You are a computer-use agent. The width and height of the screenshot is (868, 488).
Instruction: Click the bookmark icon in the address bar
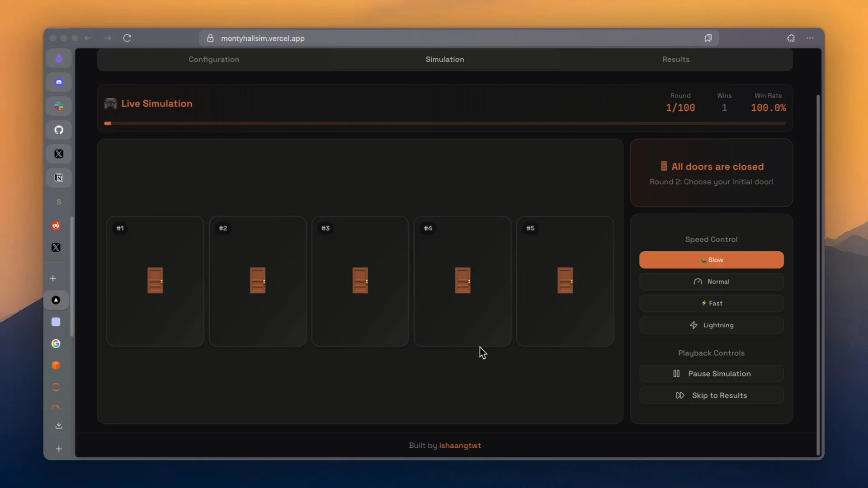[708, 38]
